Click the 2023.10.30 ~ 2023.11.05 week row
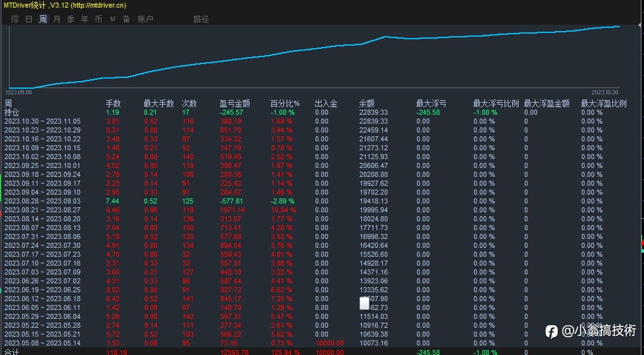This screenshot has width=644, height=355. coord(42,121)
